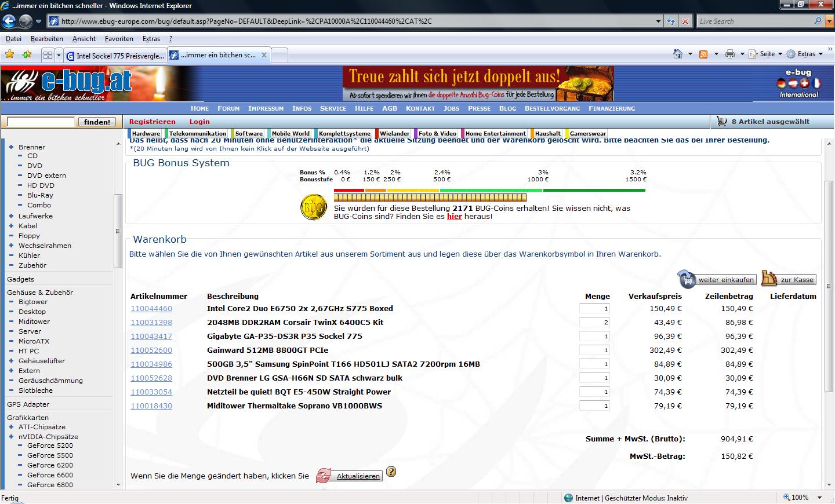
Task: Open the Favoriten menu
Action: [119, 39]
